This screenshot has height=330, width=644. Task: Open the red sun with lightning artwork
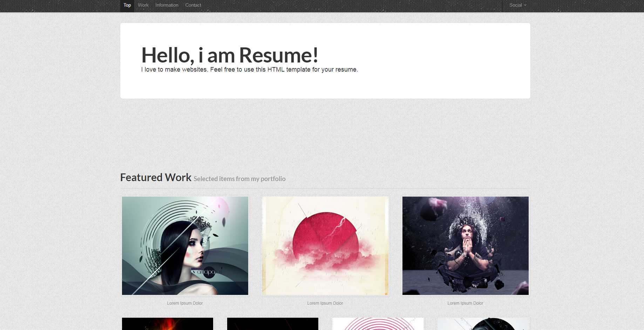point(325,246)
